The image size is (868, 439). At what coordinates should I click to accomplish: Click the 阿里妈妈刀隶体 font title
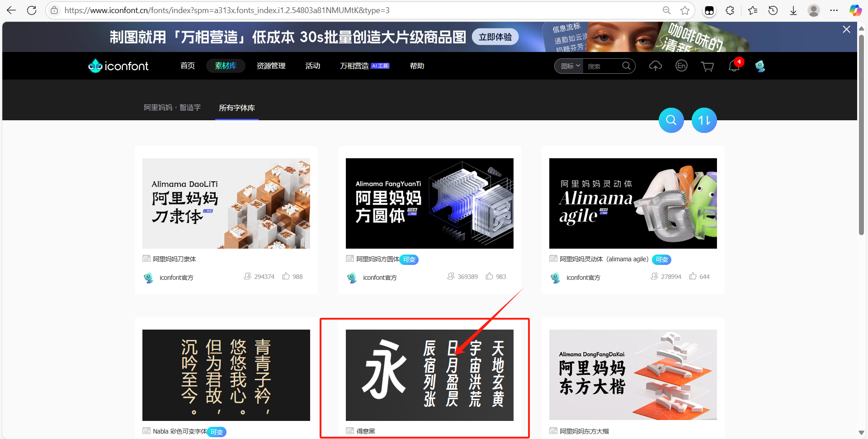tap(175, 259)
